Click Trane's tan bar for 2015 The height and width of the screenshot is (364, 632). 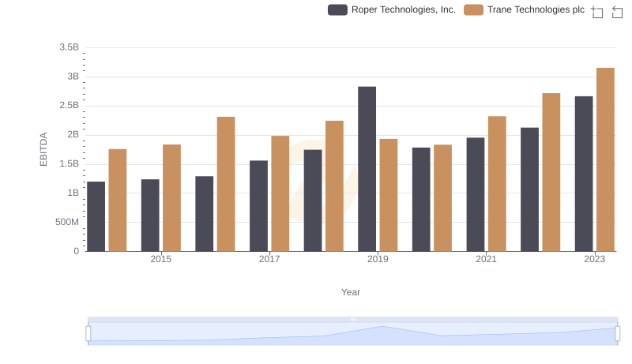pyautogui.click(x=171, y=197)
